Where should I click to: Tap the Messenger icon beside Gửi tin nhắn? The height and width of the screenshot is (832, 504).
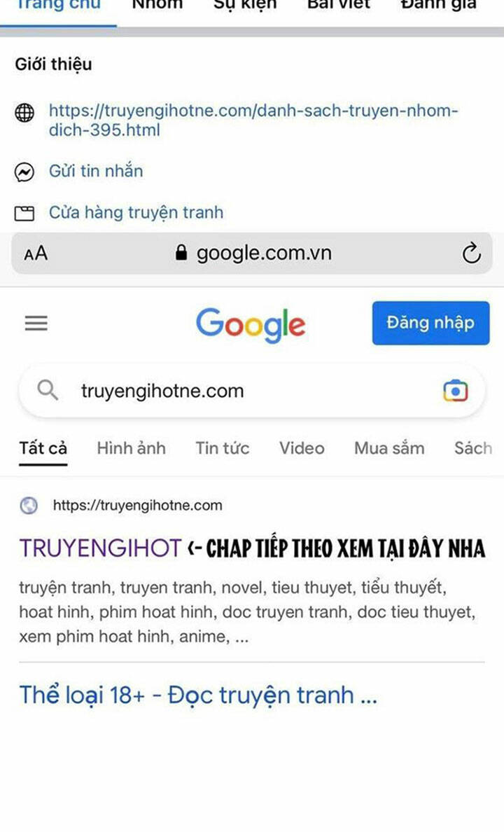24,172
